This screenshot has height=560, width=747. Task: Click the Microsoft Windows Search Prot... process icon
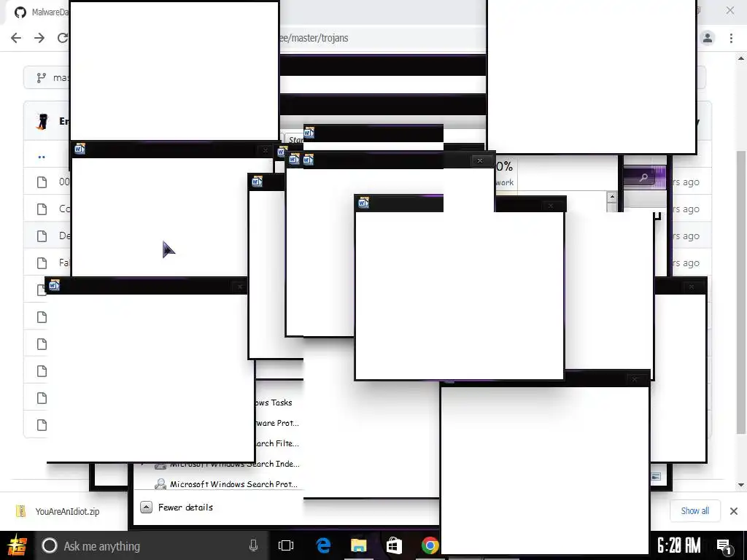[x=160, y=484]
